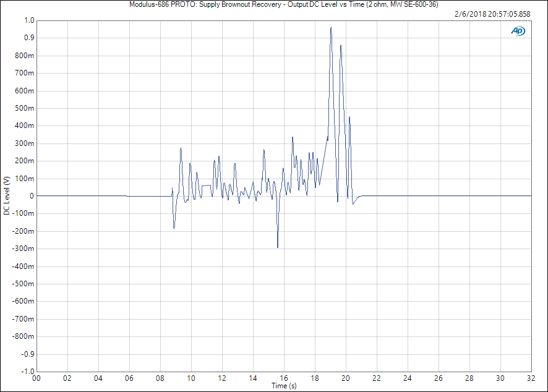The image size is (548, 392).
Task: Click the '500m' y-axis value
Action: [25, 108]
